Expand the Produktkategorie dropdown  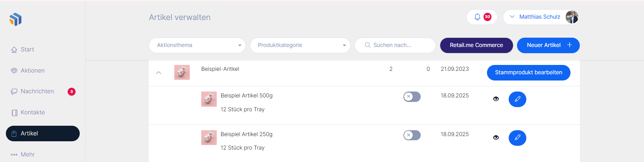(x=300, y=45)
